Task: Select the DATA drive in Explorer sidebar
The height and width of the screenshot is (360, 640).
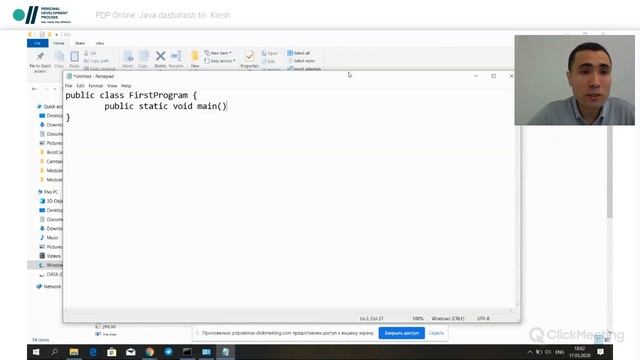Action: coord(51,274)
